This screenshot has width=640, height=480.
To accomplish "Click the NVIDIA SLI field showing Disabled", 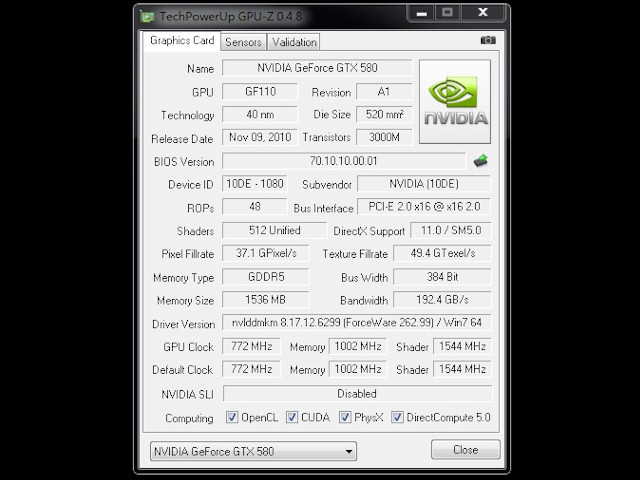I will pyautogui.click(x=358, y=393).
